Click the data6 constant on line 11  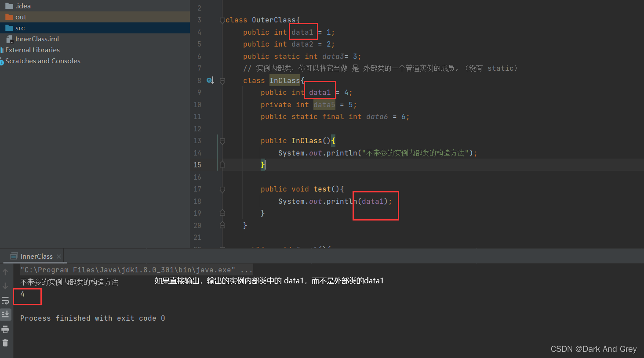point(377,116)
